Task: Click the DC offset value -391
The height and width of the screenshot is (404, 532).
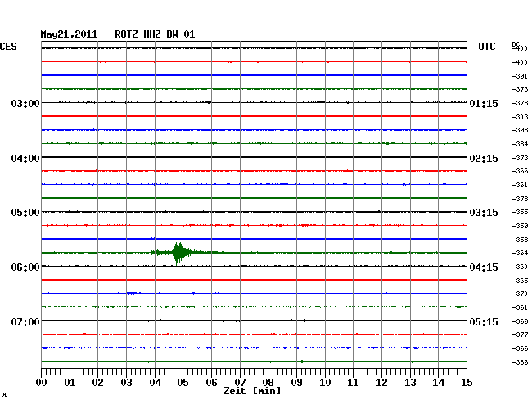Action: coord(520,76)
